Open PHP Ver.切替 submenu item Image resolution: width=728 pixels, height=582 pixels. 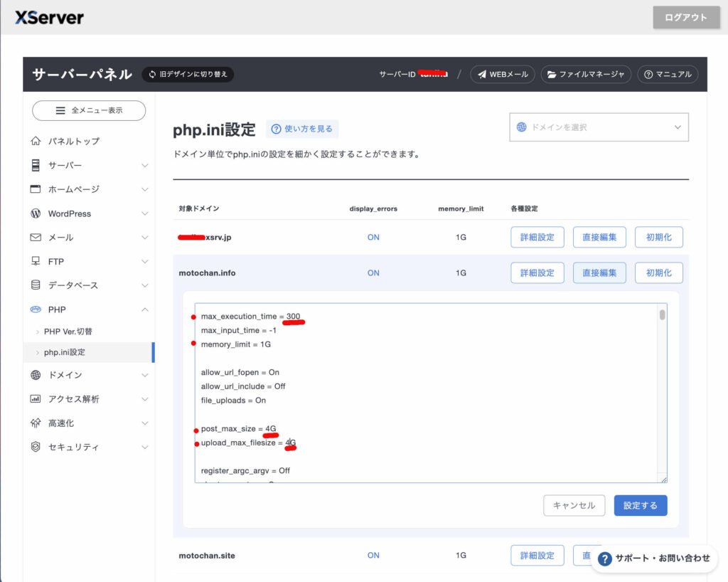68,331
